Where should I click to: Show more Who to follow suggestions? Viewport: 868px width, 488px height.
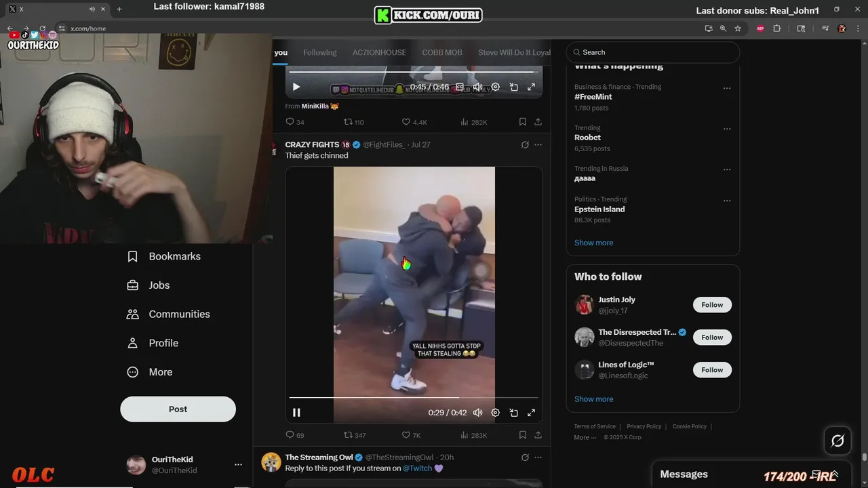593,399
